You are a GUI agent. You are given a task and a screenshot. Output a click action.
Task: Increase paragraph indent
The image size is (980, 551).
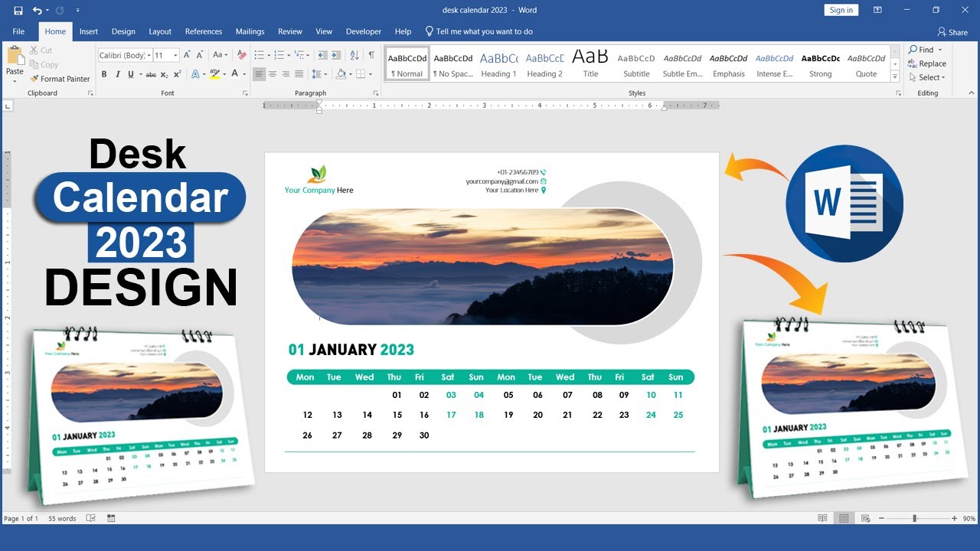pos(336,55)
